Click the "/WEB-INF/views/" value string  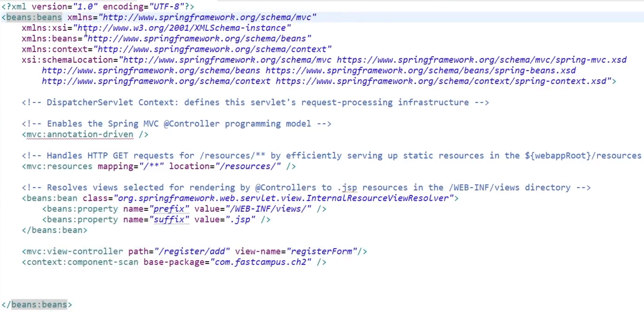click(x=268, y=209)
